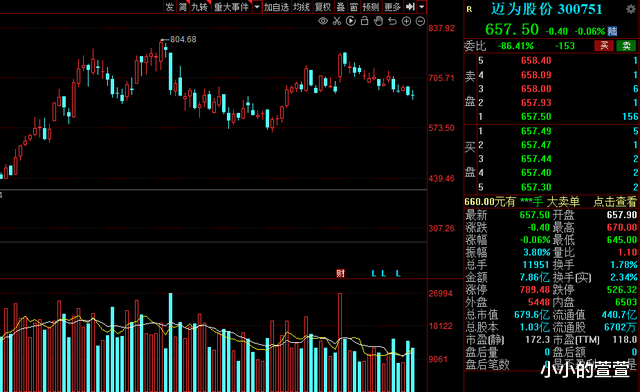This screenshot has height=392, width=640.
Task: Click the 换手 value 1.78%
Action: pos(624,265)
